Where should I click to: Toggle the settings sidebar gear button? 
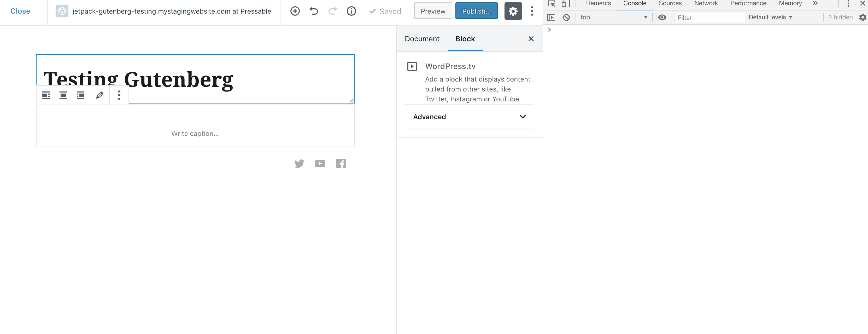coord(513,11)
